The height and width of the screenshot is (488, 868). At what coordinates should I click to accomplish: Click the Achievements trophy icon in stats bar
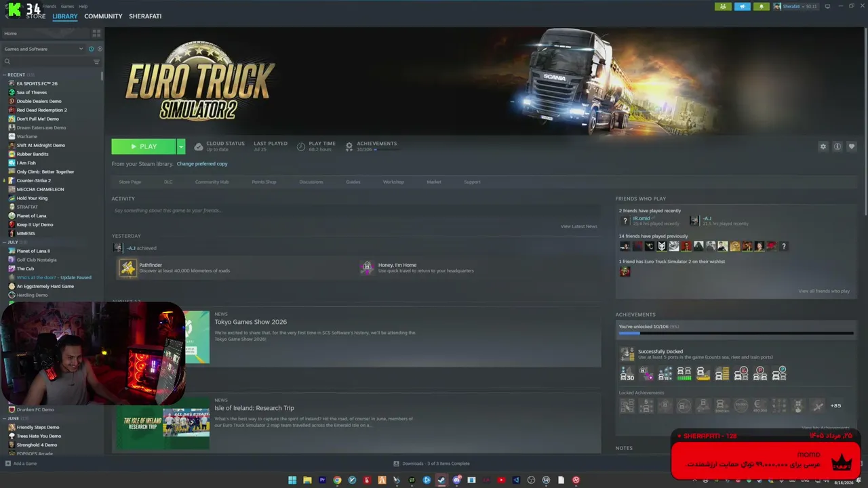coord(349,146)
